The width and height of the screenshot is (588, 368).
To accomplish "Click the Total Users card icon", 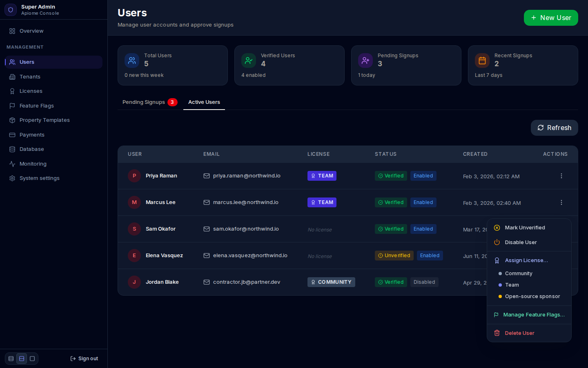I will 132,61.
